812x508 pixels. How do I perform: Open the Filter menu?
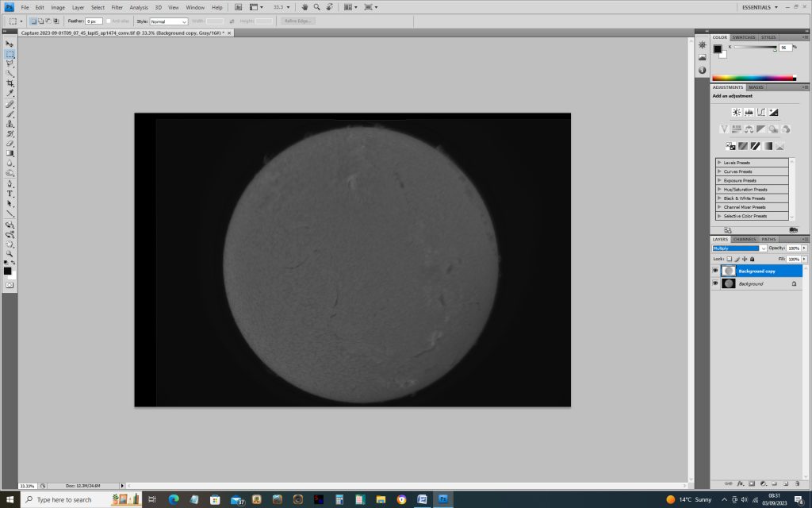(117, 8)
